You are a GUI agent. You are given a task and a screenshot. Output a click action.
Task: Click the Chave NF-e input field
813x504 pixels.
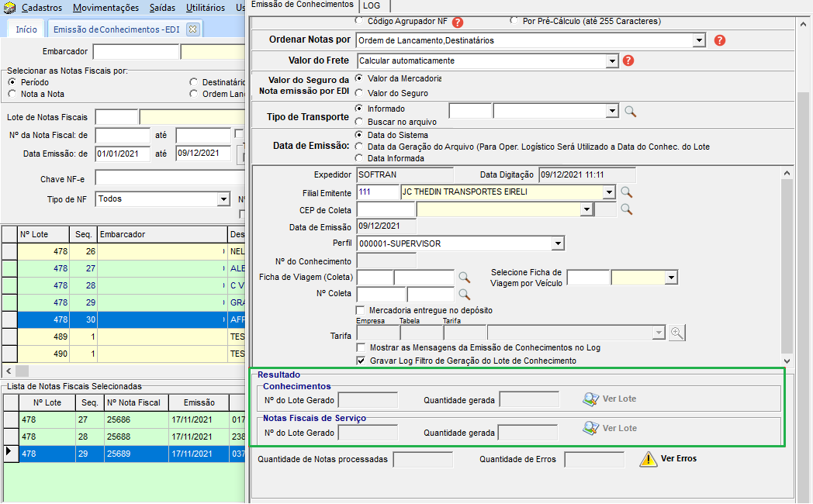[170, 178]
